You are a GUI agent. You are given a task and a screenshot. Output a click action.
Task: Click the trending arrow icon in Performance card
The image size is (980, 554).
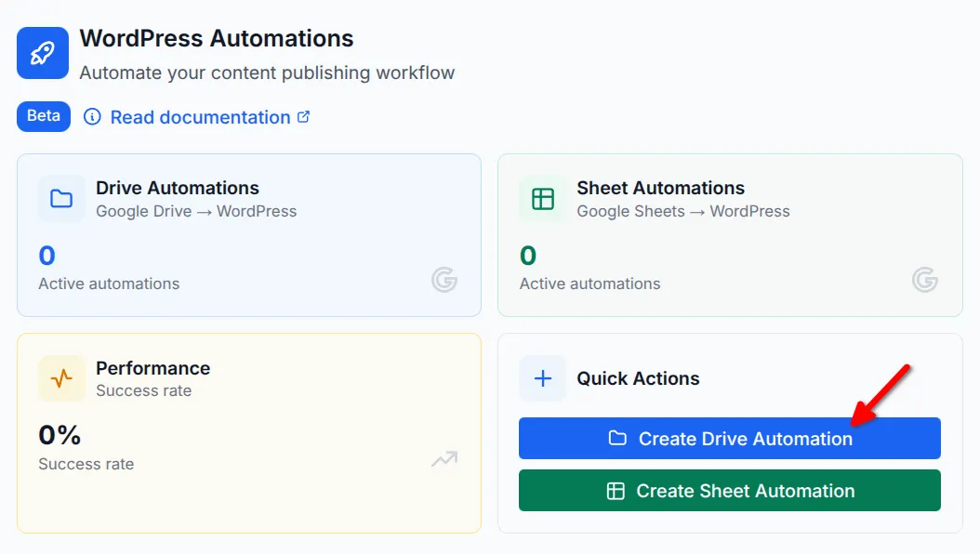[444, 460]
